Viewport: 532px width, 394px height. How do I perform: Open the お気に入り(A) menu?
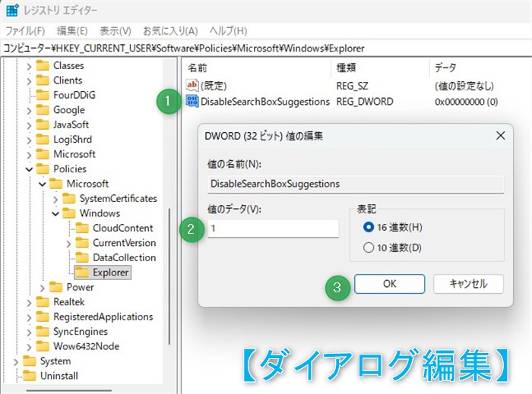tap(170, 31)
